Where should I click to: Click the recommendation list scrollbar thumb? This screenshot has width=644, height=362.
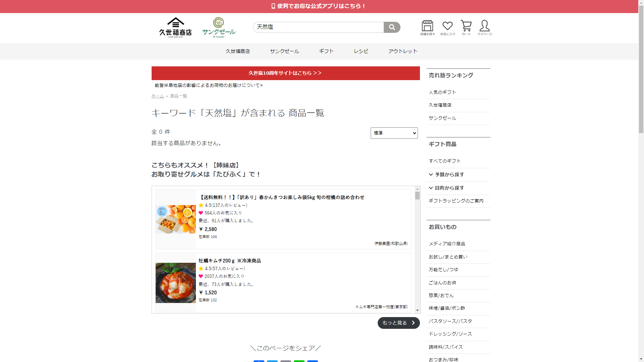pyautogui.click(x=417, y=195)
